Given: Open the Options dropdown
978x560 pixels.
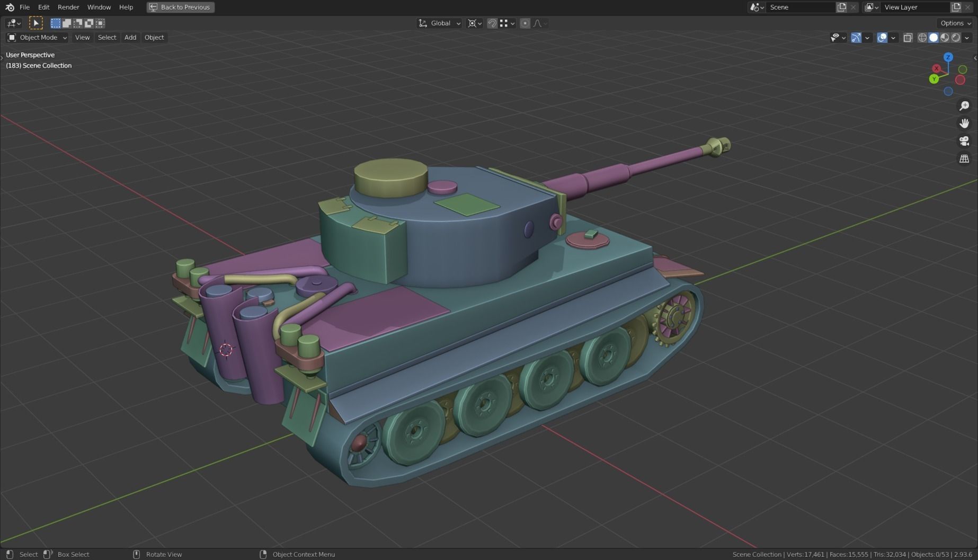Looking at the screenshot, I should [x=956, y=23].
